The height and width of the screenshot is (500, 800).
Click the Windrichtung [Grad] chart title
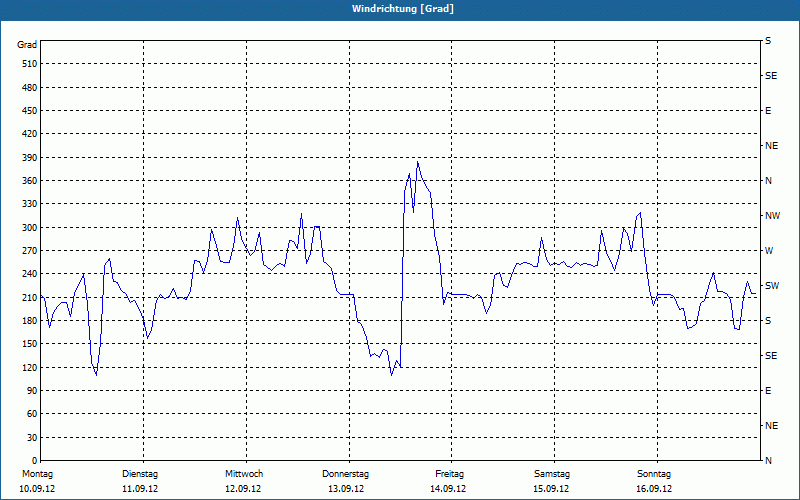point(403,9)
